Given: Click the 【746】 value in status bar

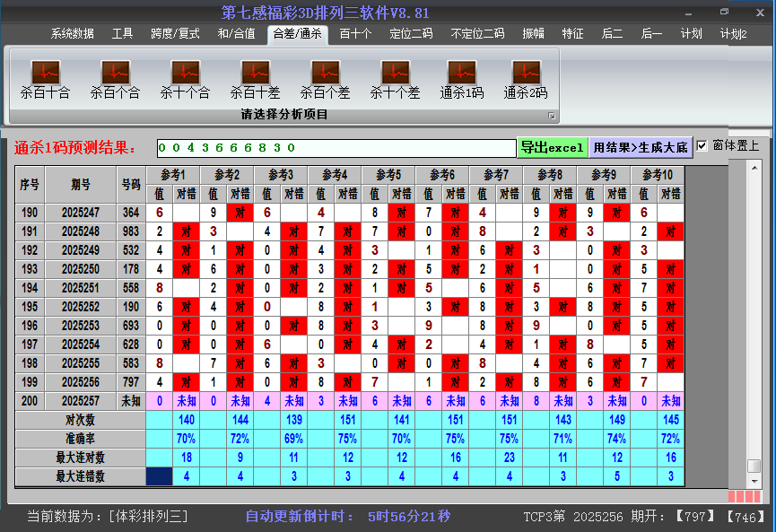Looking at the screenshot, I should (745, 517).
